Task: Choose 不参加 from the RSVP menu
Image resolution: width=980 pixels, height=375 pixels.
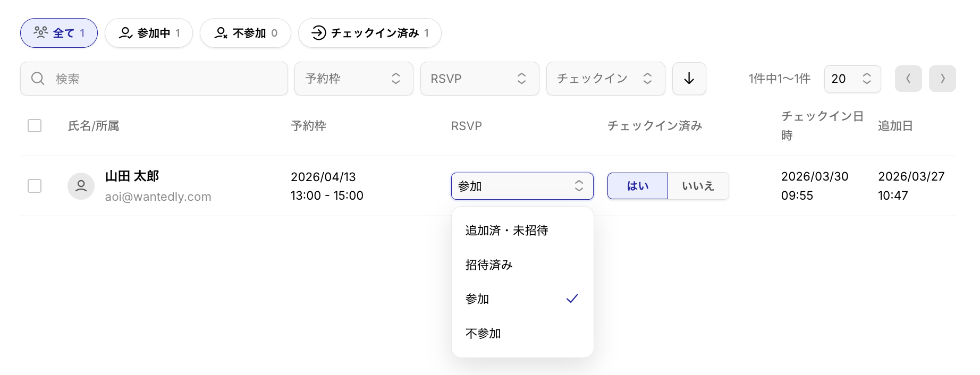Action: click(484, 334)
